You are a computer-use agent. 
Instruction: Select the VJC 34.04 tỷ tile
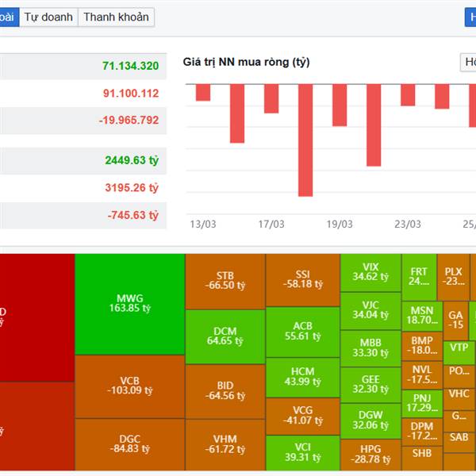[370, 311]
